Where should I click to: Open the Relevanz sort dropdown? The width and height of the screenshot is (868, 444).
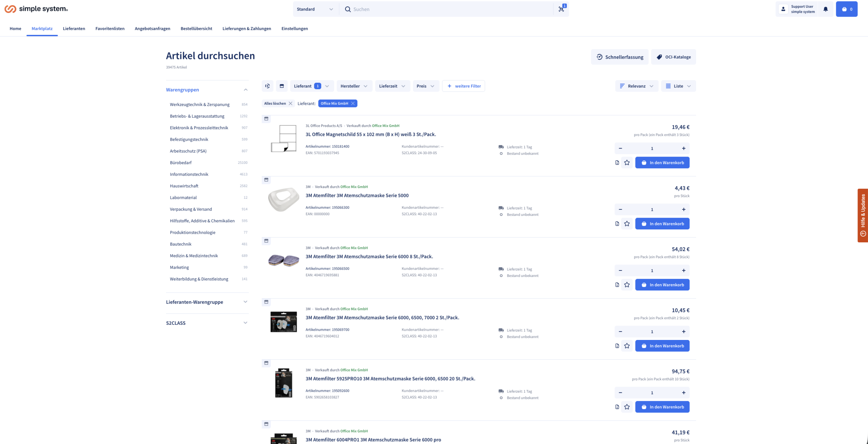pyautogui.click(x=636, y=86)
